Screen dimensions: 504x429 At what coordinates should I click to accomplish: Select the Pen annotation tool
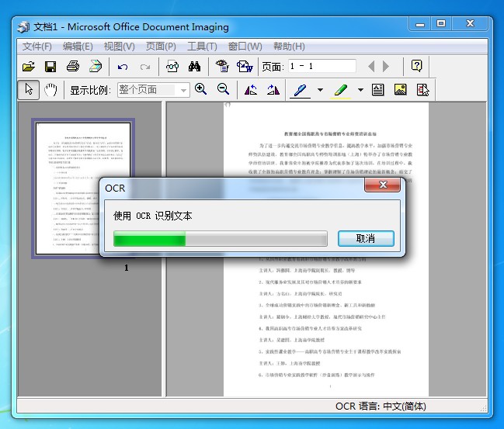coord(301,90)
